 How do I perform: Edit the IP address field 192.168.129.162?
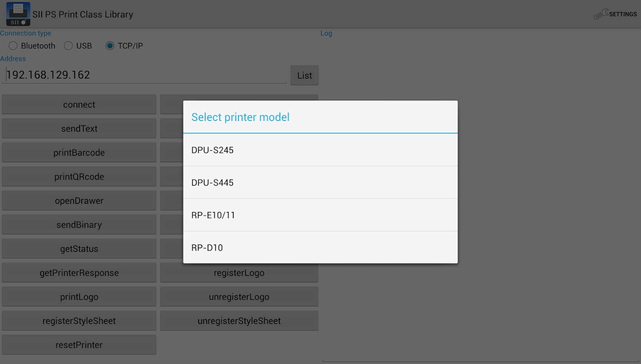[x=144, y=75]
